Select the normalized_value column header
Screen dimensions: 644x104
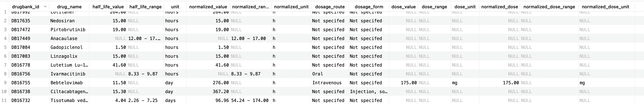click(x=208, y=7)
